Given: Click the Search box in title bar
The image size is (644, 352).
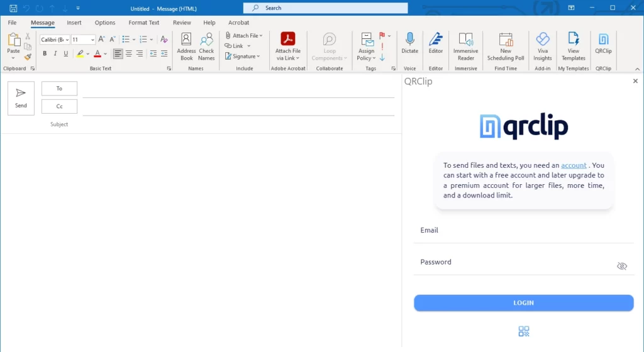Looking at the screenshot, I should click(326, 8).
